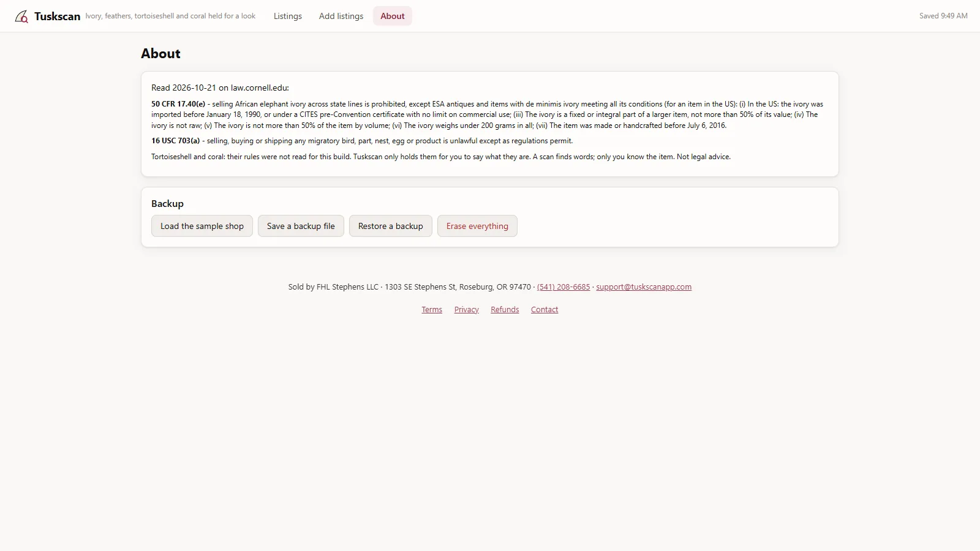Click the 'Tortoiseshell and coral' disclaimer sentence
Image resolution: width=980 pixels, height=551 pixels.
441,157
